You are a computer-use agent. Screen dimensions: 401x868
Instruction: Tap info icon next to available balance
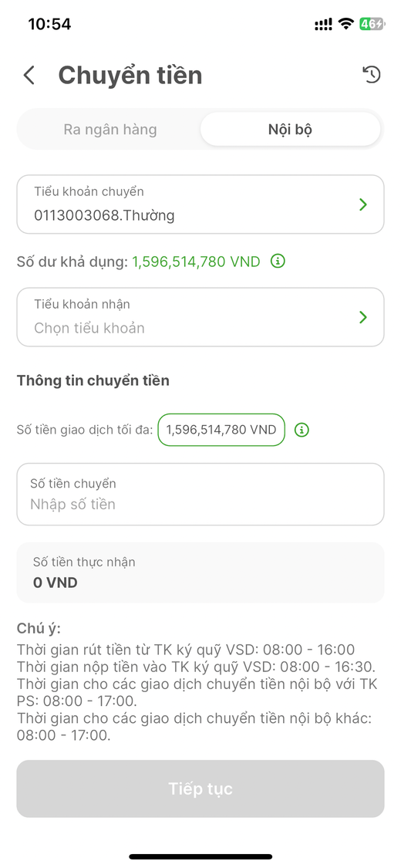click(278, 262)
